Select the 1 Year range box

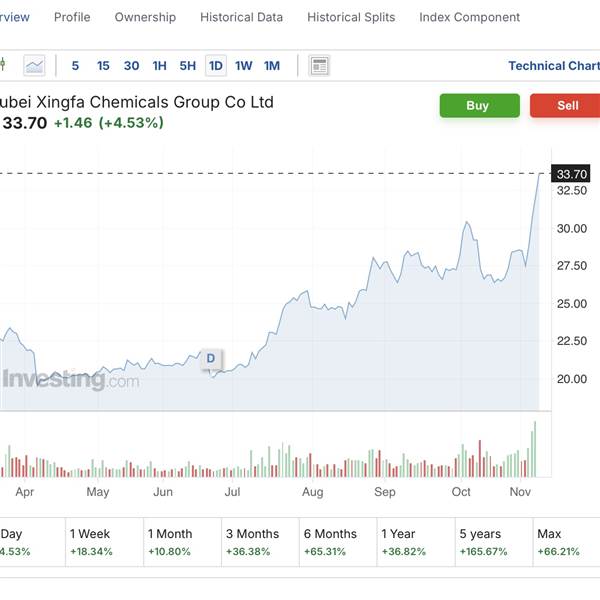tap(413, 542)
